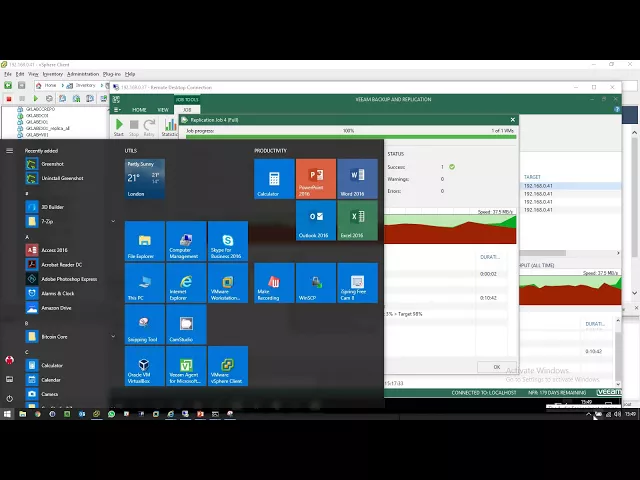Open the Administration menu in vSphere Client
The width and height of the screenshot is (640, 480).
(83, 74)
